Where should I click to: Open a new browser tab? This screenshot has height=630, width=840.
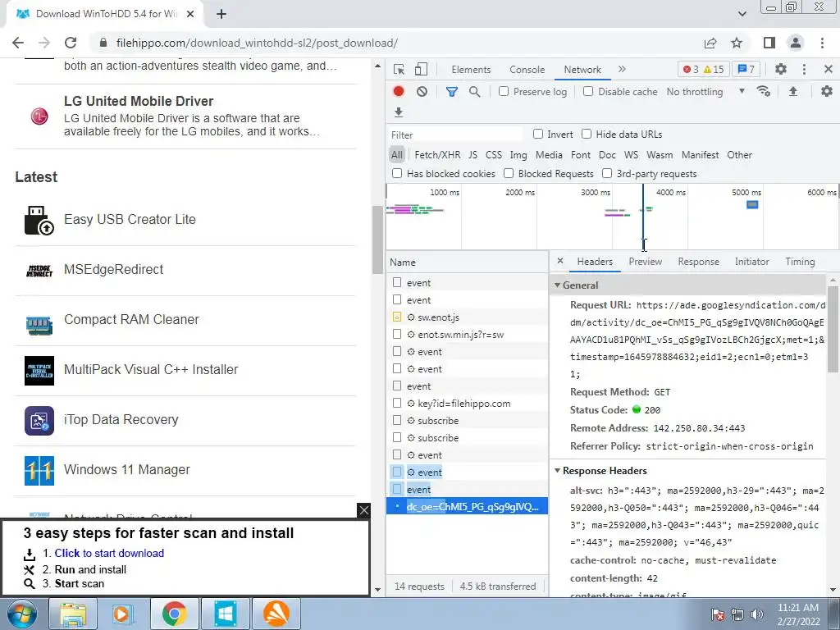coord(221,14)
